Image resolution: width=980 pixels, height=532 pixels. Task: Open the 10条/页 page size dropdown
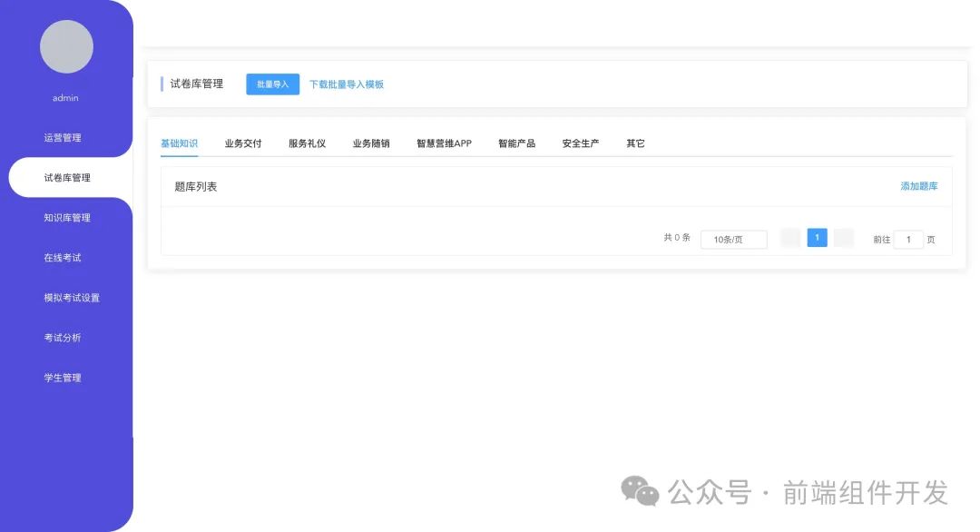point(733,239)
